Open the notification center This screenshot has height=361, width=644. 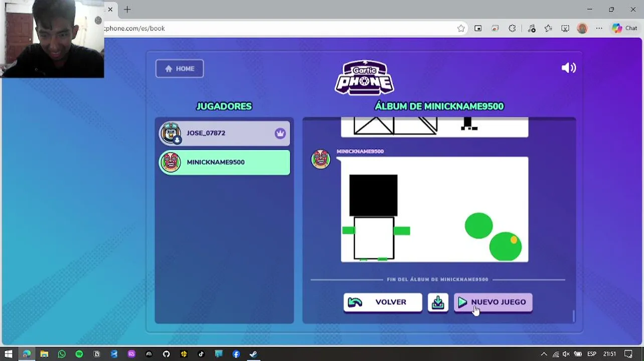[629, 354]
